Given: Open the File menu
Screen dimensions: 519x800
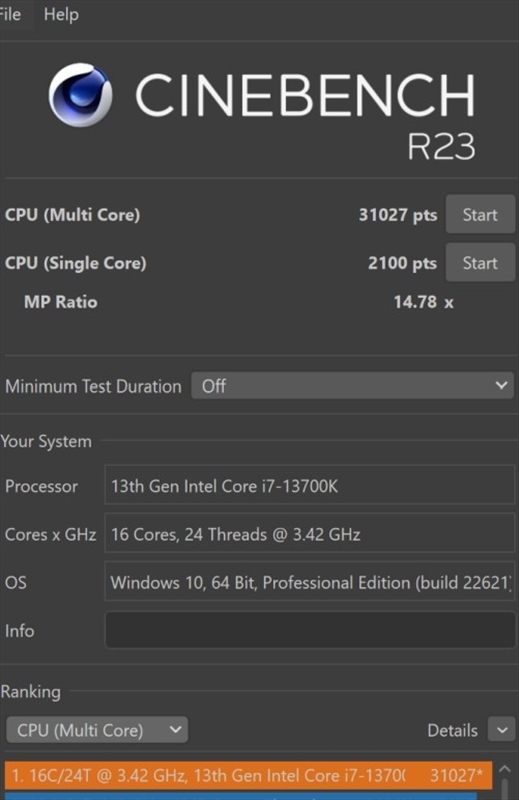Looking at the screenshot, I should (10, 14).
